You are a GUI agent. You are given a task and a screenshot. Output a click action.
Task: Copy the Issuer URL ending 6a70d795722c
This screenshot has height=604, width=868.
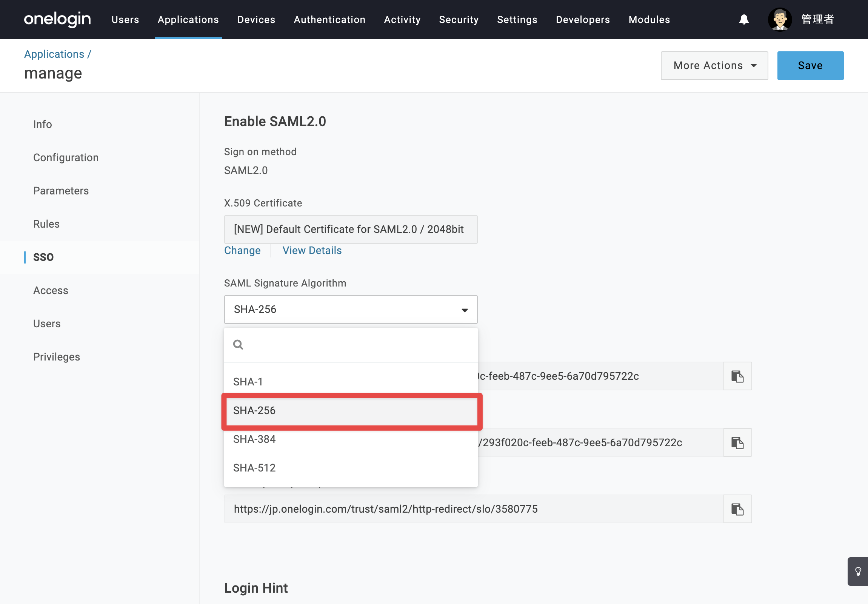(737, 376)
